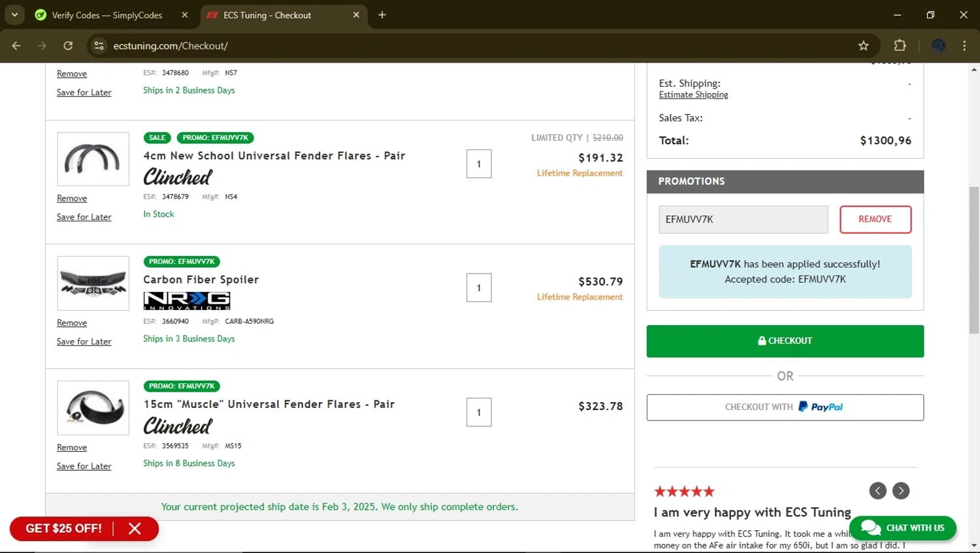Edit the quantity box for Carbon Fiber Spoiler

pyautogui.click(x=479, y=288)
